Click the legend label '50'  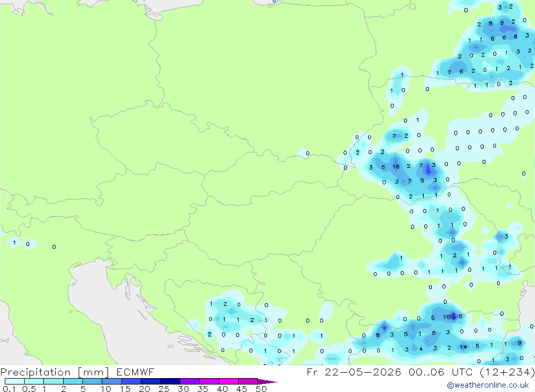click(x=261, y=389)
